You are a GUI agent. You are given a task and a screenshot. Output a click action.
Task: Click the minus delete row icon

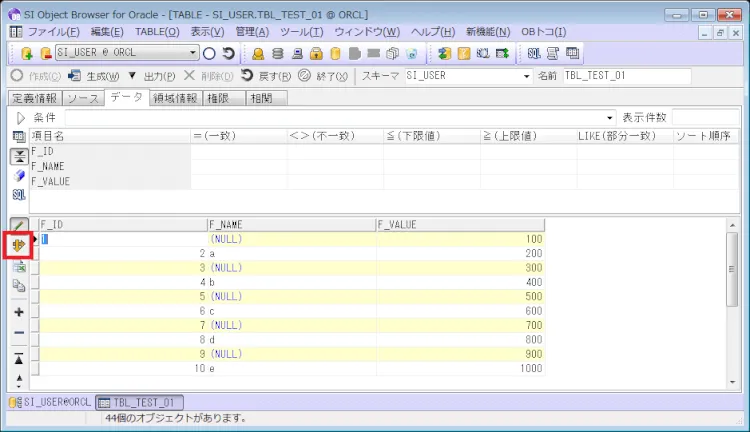19,332
